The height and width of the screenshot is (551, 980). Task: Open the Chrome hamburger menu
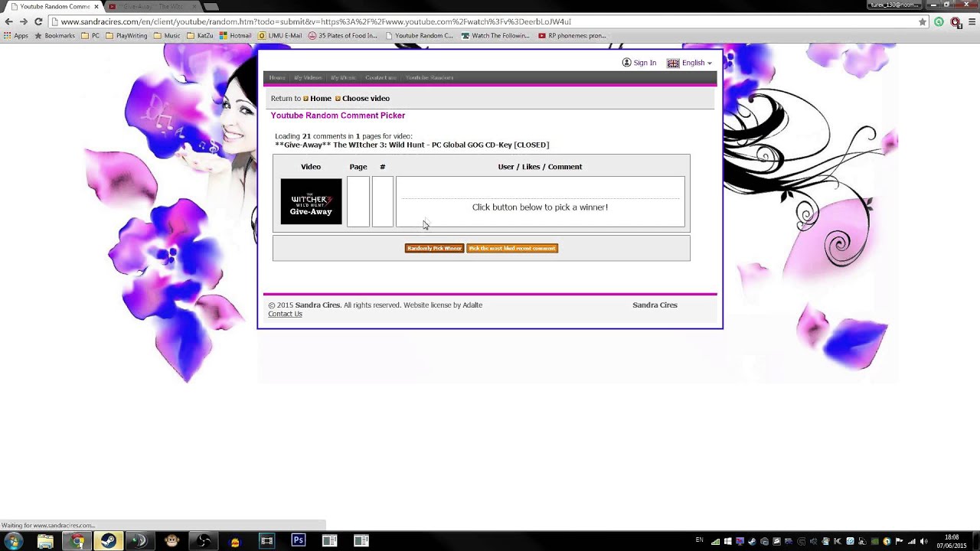972,21
